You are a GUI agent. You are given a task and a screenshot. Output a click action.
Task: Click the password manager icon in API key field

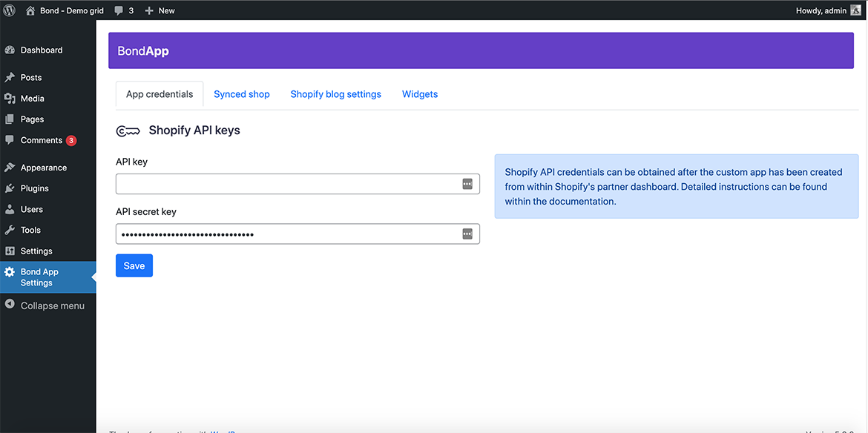(x=467, y=184)
